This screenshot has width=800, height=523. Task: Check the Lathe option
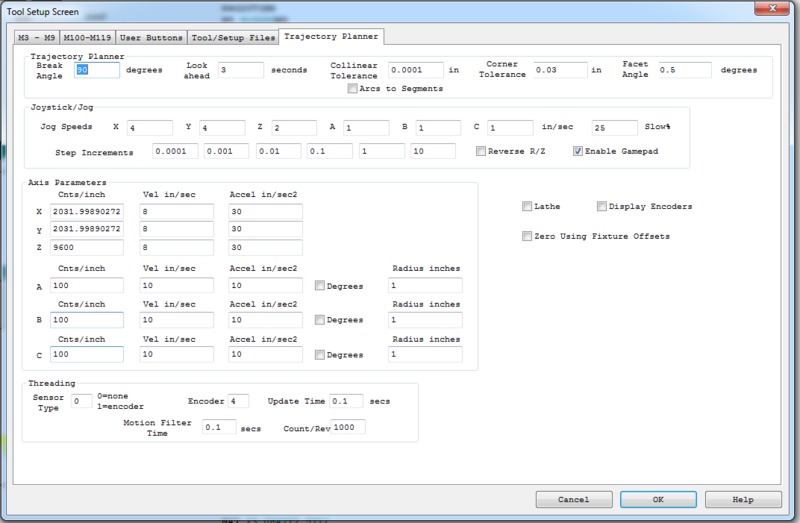527,207
